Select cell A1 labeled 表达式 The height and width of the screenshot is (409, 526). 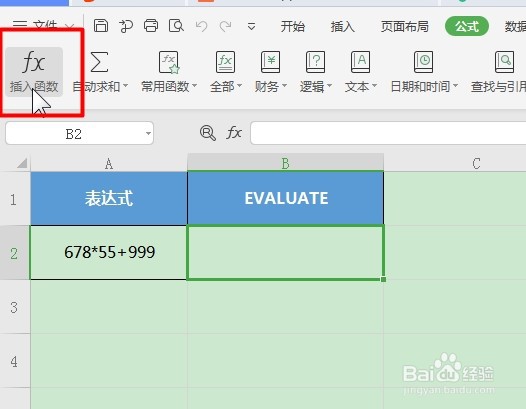click(x=109, y=198)
